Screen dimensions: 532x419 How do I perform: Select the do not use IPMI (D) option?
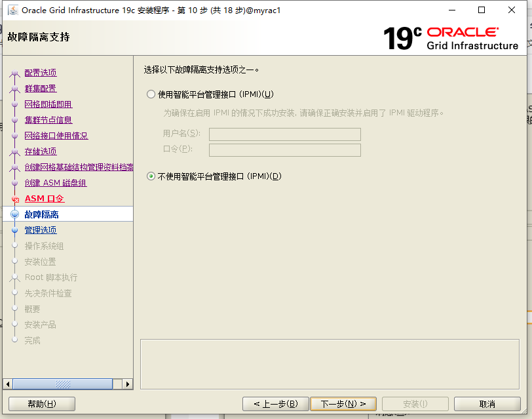tap(151, 176)
